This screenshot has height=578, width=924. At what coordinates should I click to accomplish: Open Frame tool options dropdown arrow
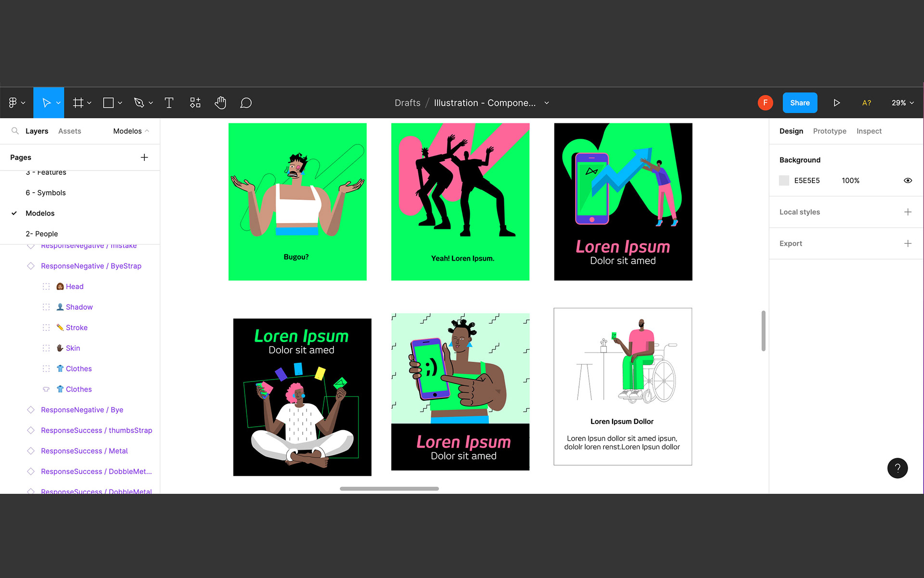pos(89,103)
